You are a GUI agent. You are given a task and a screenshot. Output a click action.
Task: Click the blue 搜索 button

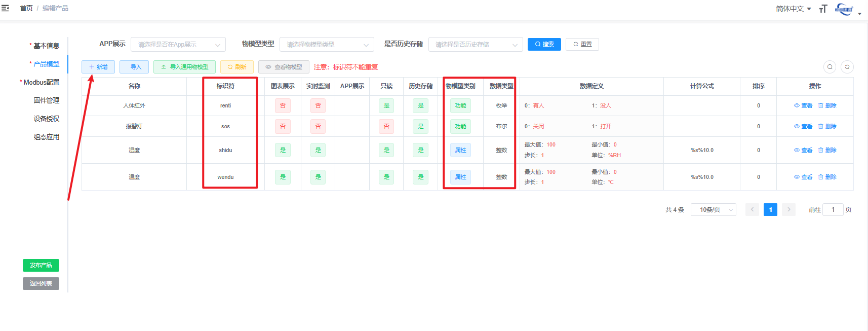pyautogui.click(x=544, y=45)
